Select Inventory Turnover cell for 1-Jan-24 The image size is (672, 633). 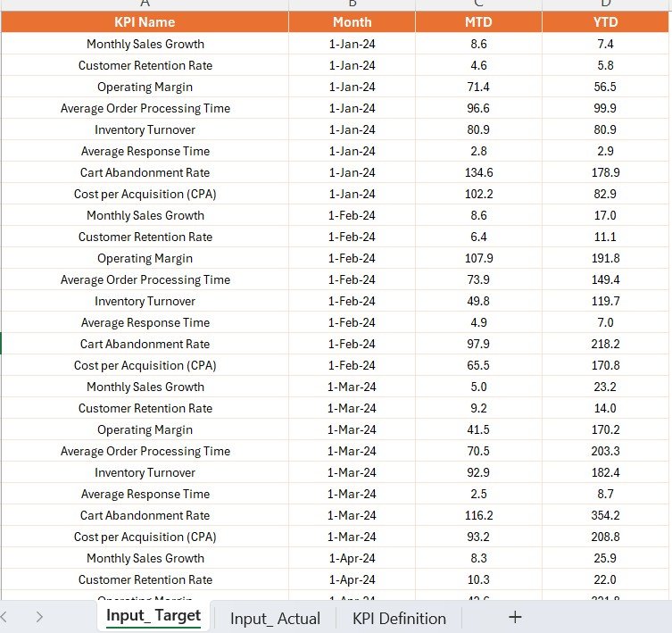click(145, 129)
